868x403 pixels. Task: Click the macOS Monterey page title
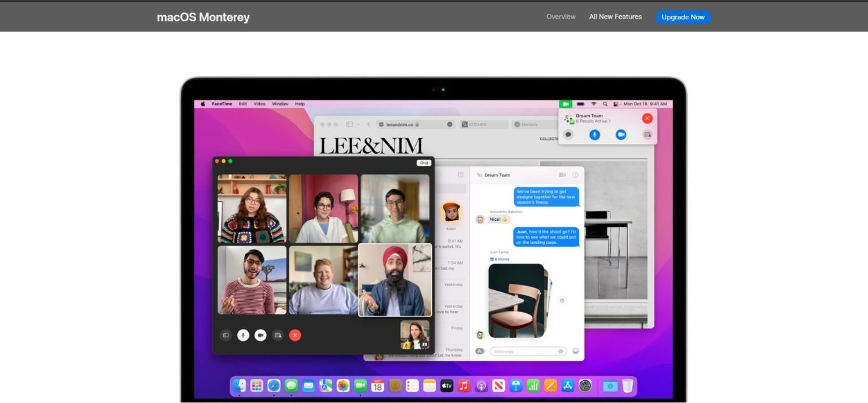pyautogui.click(x=203, y=17)
